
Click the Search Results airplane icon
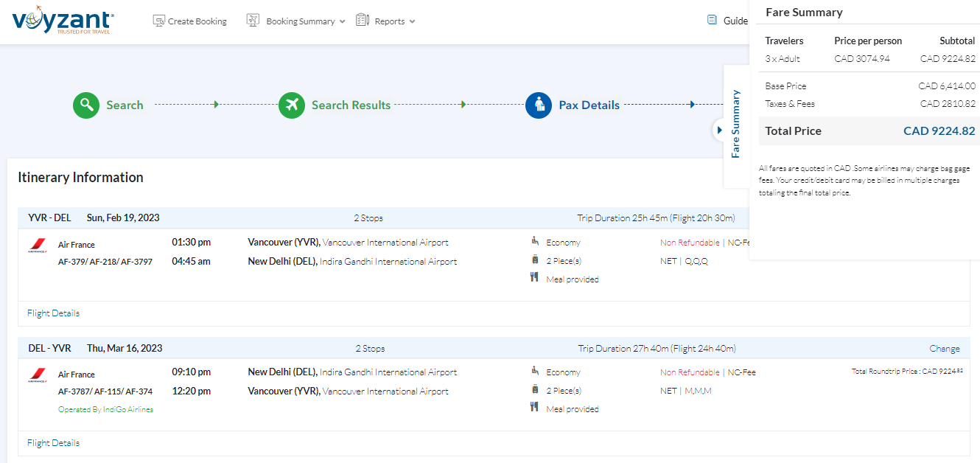coord(292,105)
